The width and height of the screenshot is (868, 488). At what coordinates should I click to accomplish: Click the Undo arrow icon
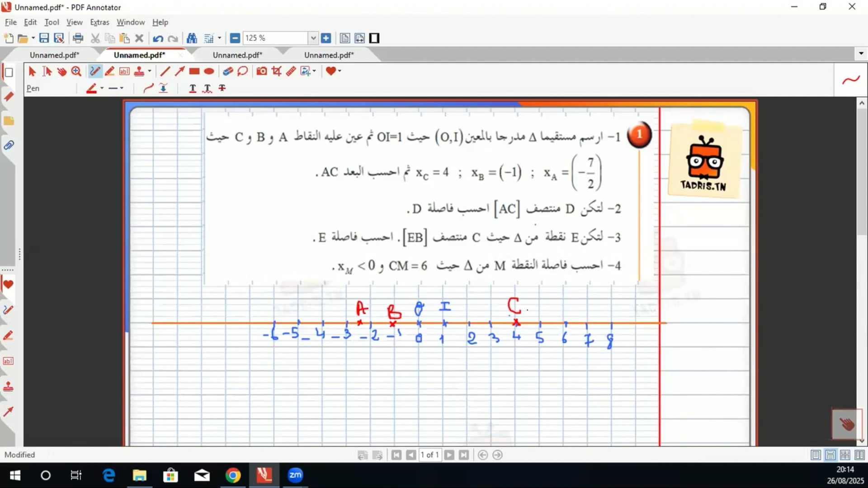[158, 38]
